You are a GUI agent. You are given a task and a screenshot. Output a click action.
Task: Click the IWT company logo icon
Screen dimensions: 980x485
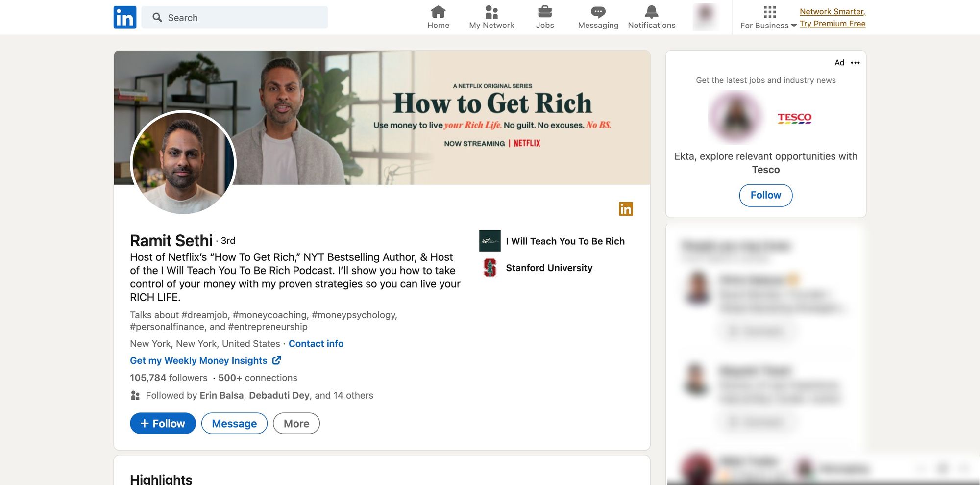490,241
